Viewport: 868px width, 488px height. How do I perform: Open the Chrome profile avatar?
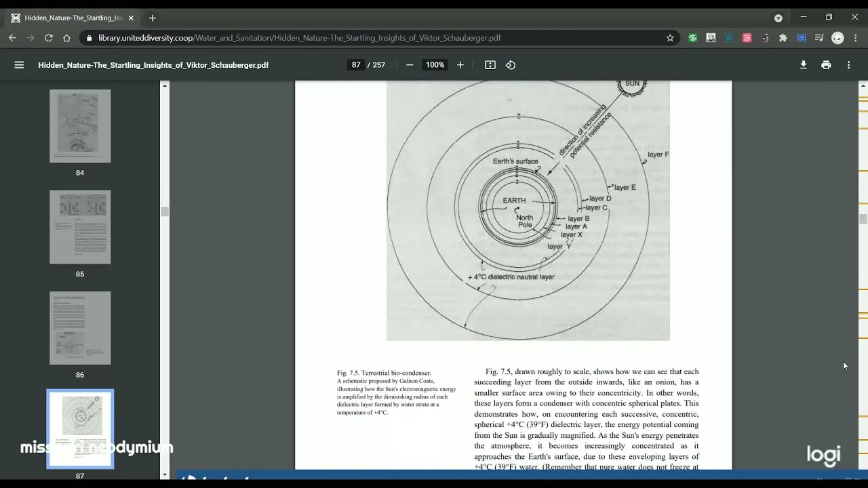837,38
